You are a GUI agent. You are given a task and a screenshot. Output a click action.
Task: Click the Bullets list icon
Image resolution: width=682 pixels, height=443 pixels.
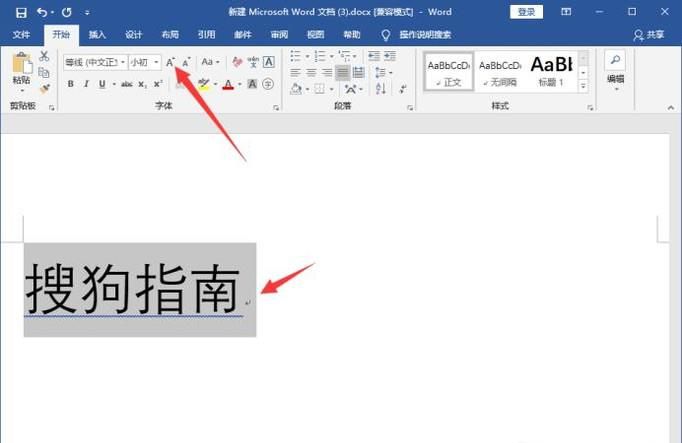point(295,56)
